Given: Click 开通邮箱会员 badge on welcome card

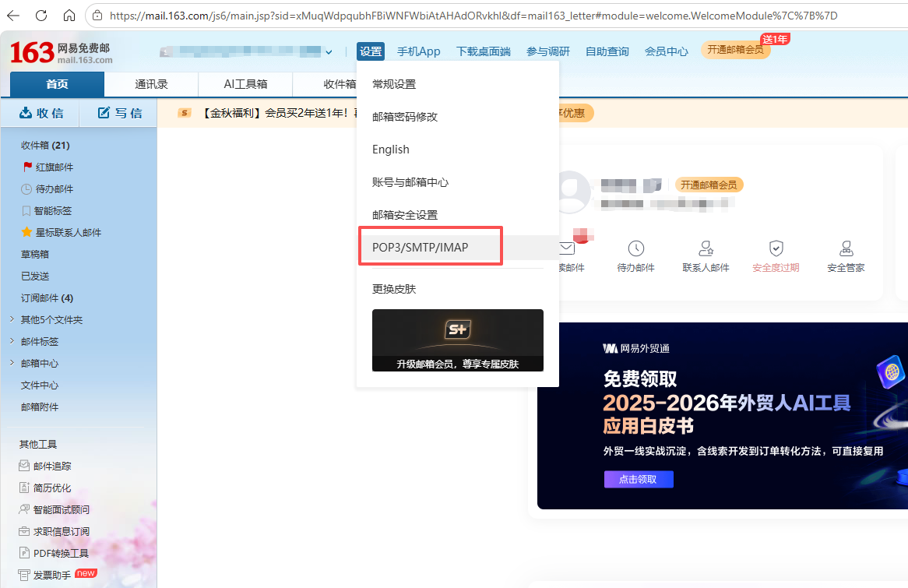Looking at the screenshot, I should point(709,185).
